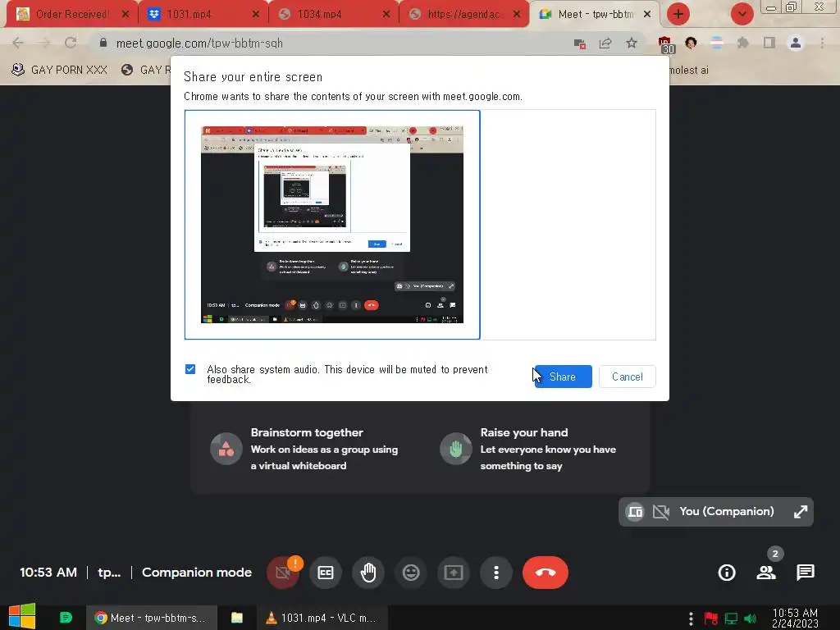Click the Present now button
Viewport: 840px width, 630px height.
[x=454, y=572]
